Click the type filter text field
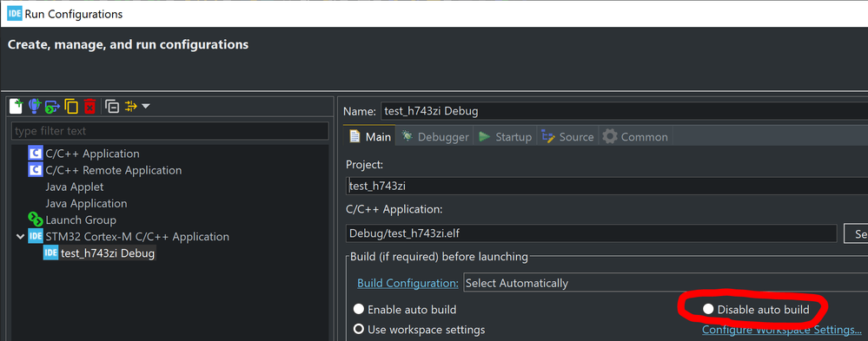868x341 pixels. 170,131
